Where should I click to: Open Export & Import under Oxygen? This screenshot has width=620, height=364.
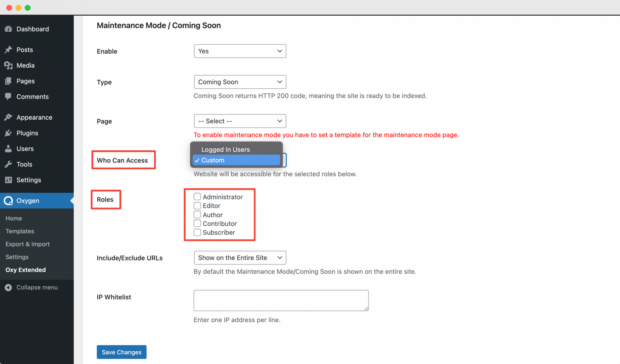pyautogui.click(x=27, y=244)
